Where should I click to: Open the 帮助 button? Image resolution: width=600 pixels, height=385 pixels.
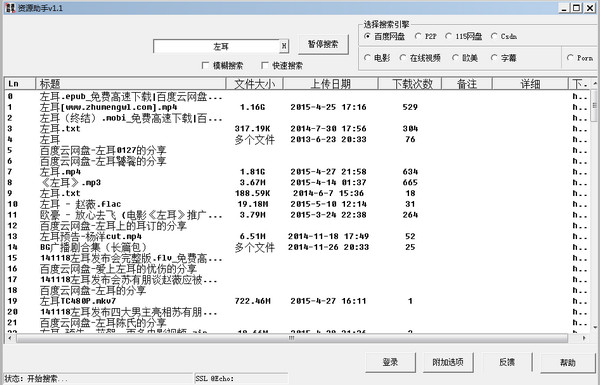(567, 362)
